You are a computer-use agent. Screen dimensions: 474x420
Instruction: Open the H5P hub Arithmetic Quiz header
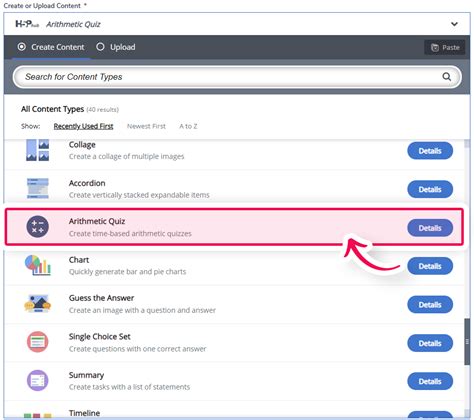(237, 24)
